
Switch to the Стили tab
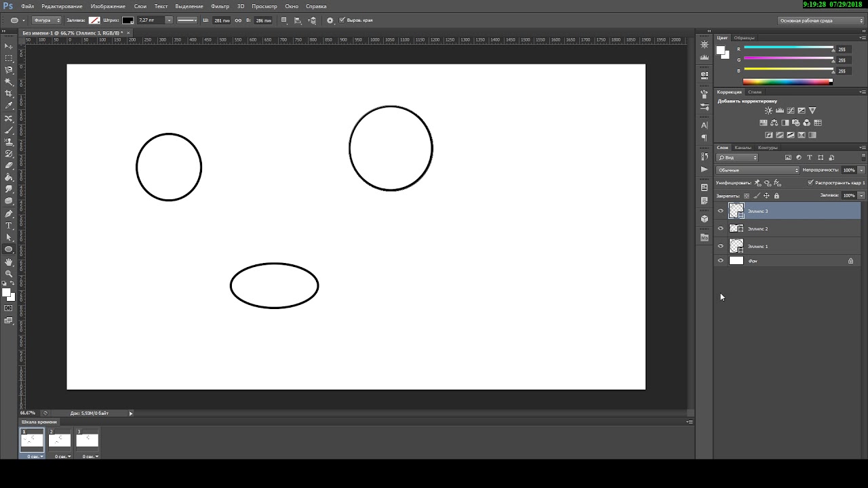pos(755,92)
